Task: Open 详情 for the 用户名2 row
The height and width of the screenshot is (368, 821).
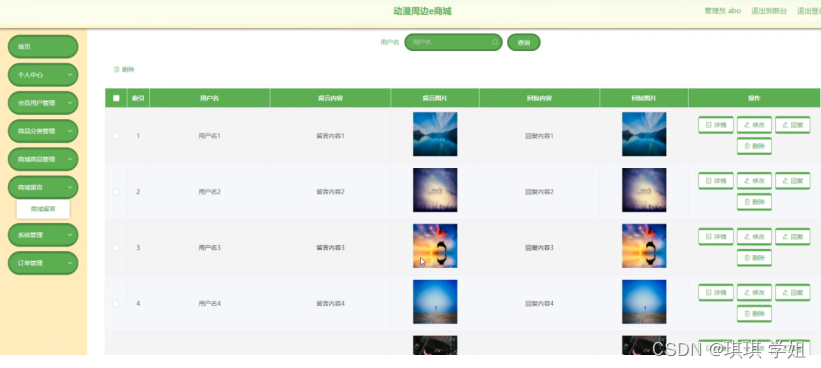Action: point(715,181)
